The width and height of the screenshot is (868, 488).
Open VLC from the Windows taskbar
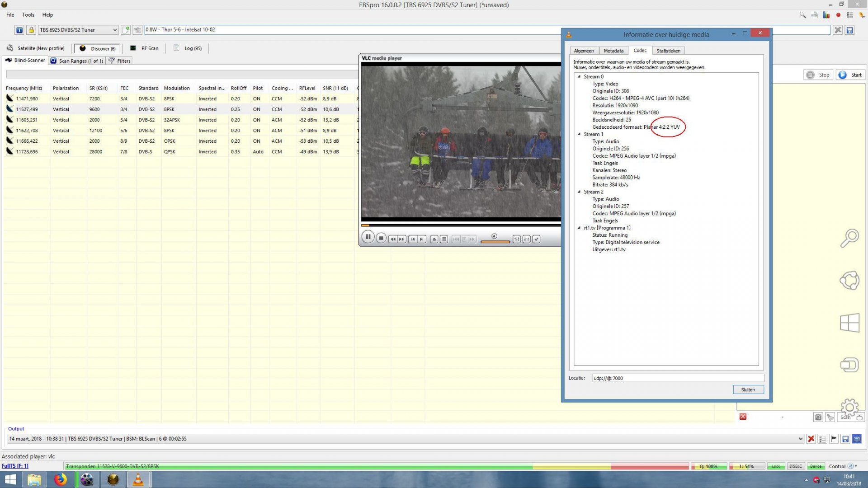click(x=138, y=479)
